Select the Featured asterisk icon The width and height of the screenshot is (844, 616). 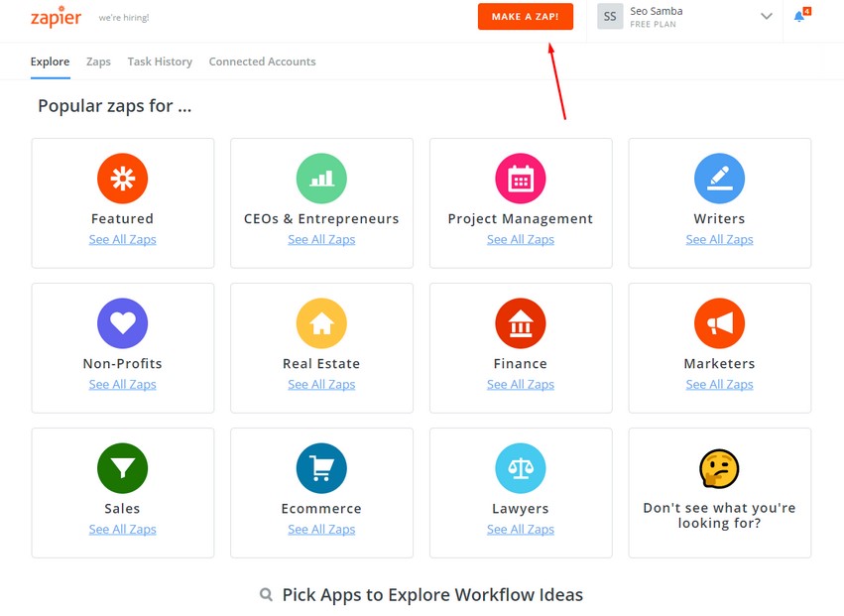click(x=123, y=179)
